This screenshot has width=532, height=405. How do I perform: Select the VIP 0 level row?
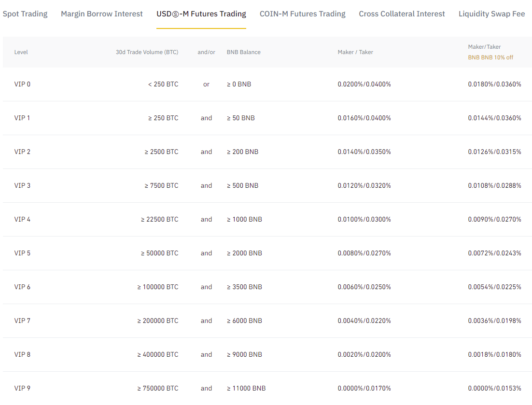[x=22, y=84]
